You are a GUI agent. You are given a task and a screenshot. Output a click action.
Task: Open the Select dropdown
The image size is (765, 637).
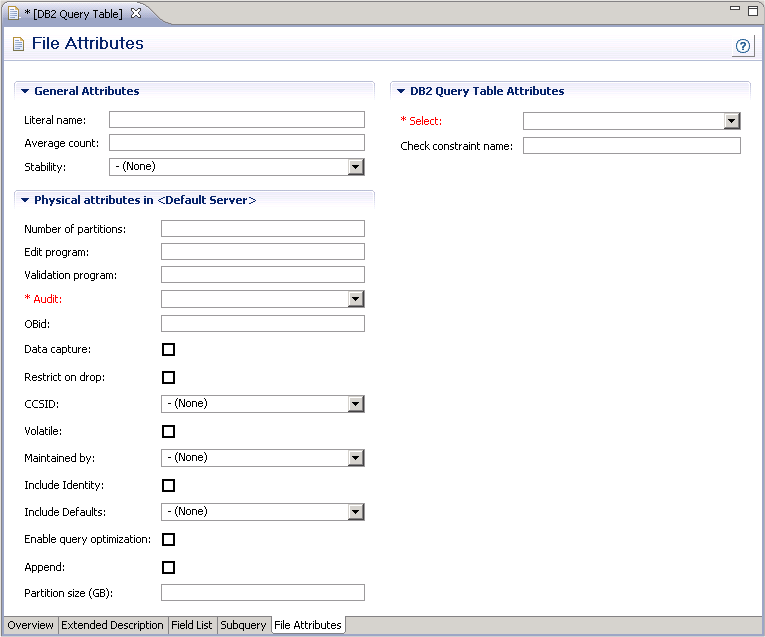[x=731, y=121]
